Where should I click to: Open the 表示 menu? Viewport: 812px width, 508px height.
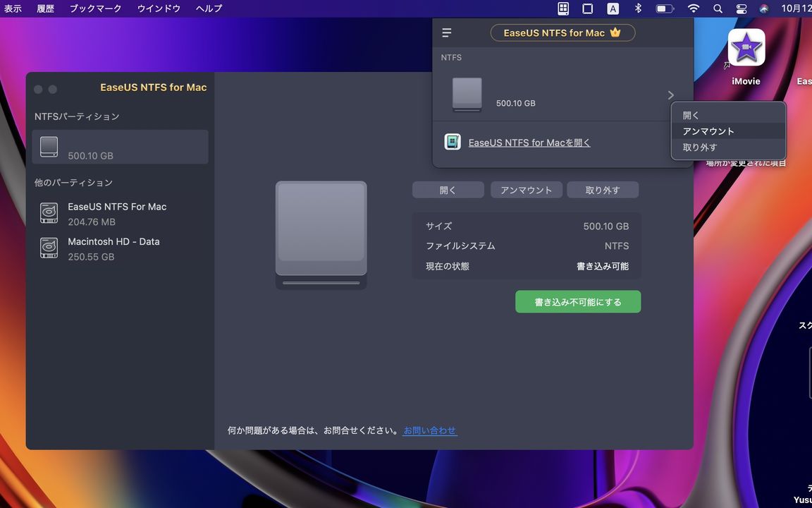tap(13, 8)
